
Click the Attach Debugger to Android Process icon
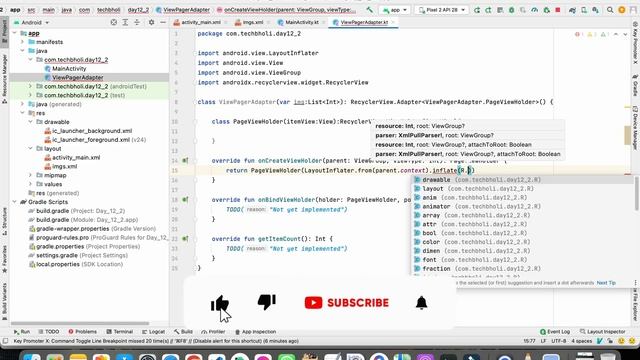pyautogui.click(x=546, y=9)
